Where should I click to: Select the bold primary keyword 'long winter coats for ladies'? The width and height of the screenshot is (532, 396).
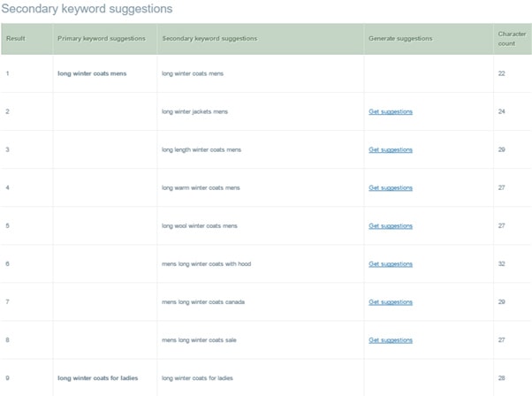click(x=98, y=378)
